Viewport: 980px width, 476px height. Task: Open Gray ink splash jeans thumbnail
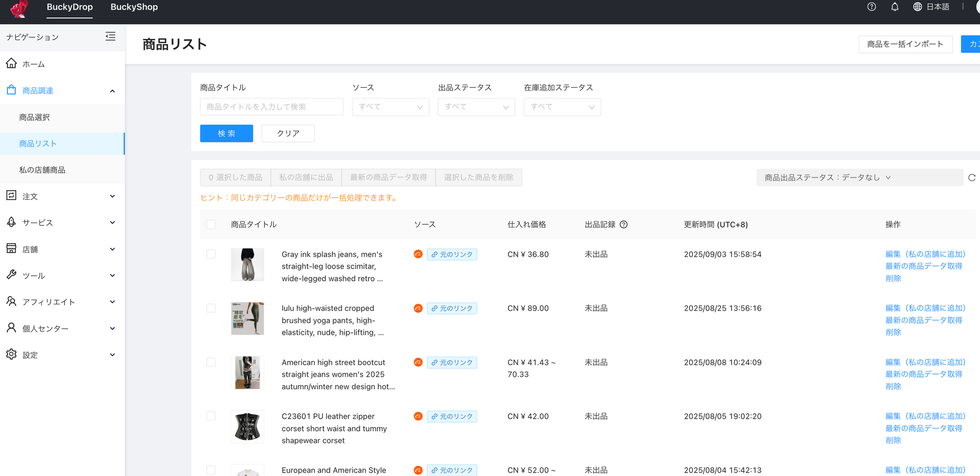[x=247, y=265]
